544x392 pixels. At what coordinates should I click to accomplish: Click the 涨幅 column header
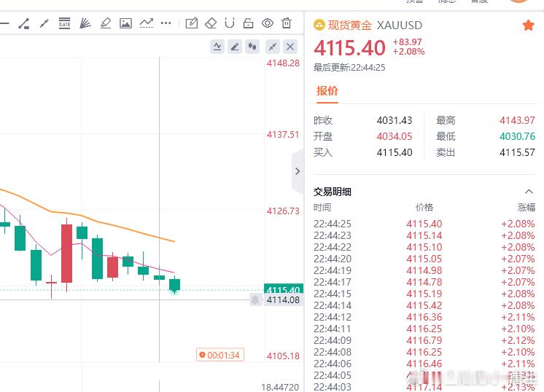526,207
